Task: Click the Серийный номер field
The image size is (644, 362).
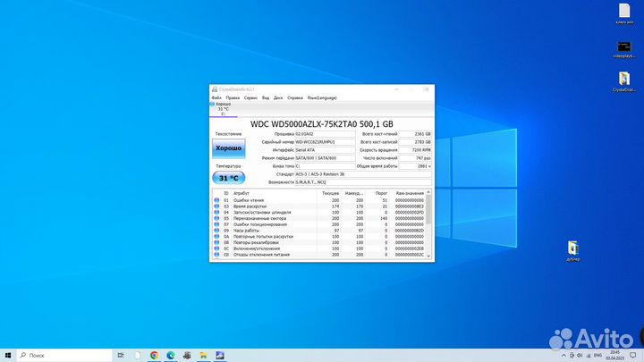Action: pyautogui.click(x=325, y=142)
